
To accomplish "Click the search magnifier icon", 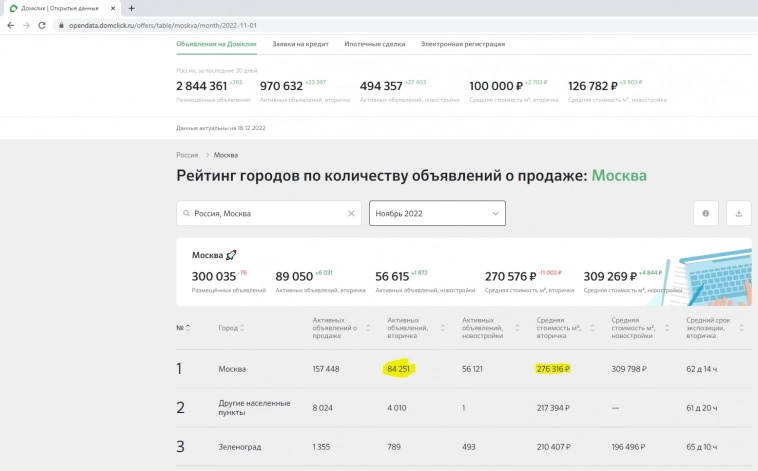I will [x=186, y=213].
